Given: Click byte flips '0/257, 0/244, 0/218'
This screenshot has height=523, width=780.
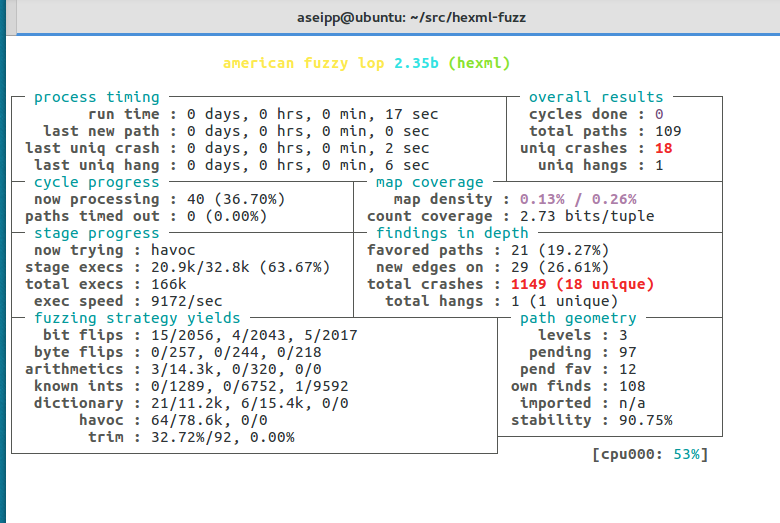Looking at the screenshot, I should (236, 352).
